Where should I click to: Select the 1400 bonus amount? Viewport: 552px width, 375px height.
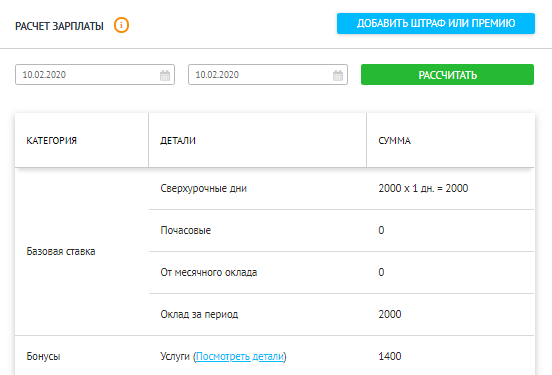tap(390, 356)
